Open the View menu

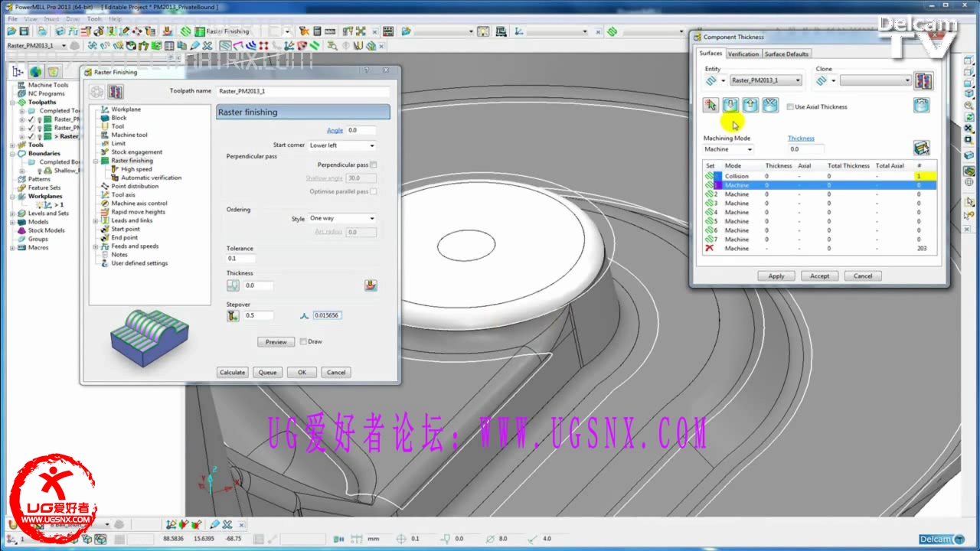31,18
